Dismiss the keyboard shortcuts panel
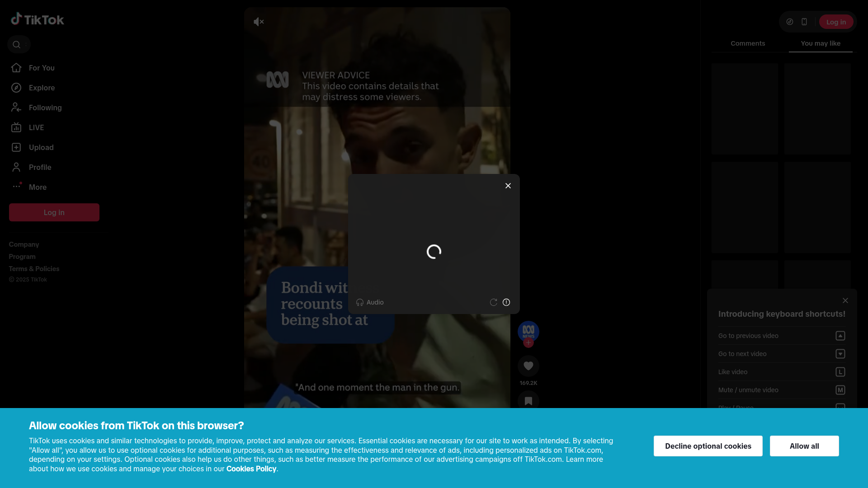This screenshot has height=488, width=868. point(845,300)
